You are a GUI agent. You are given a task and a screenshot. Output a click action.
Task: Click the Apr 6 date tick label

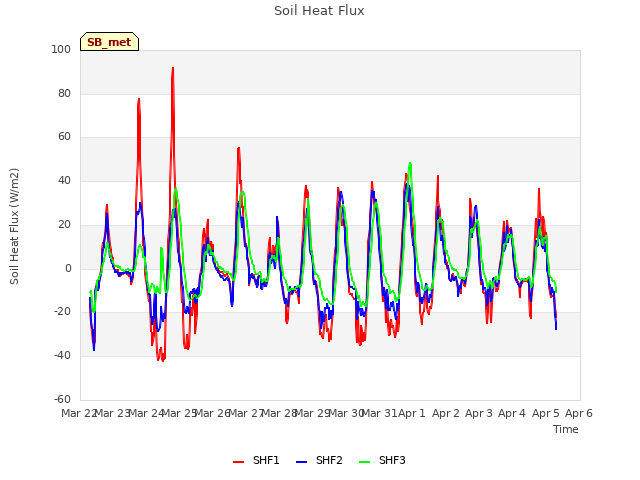pyautogui.click(x=579, y=413)
